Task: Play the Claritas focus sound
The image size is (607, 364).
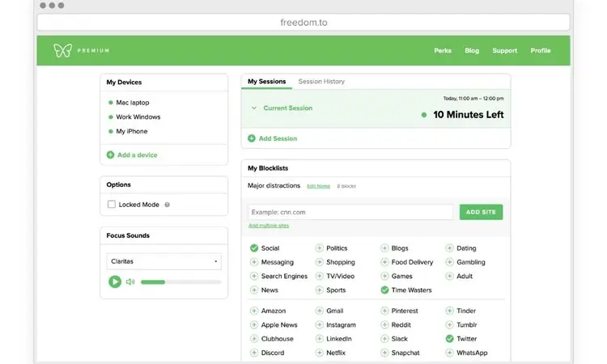Action: point(115,281)
